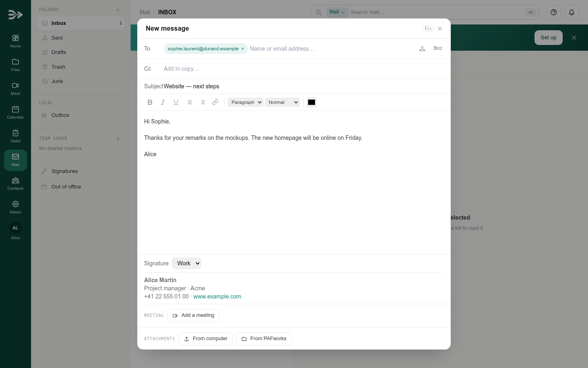Remove the sophie.laurent@durand.example recipient chip

pos(243,49)
